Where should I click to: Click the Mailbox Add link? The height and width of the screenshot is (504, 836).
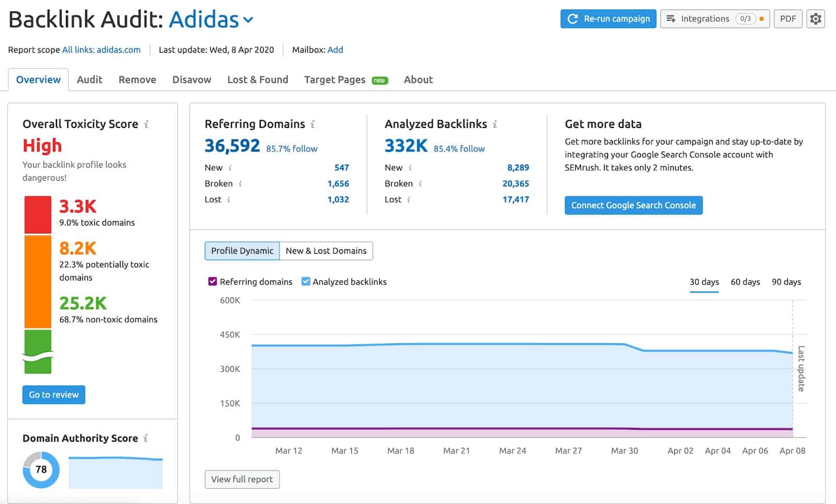[335, 50]
